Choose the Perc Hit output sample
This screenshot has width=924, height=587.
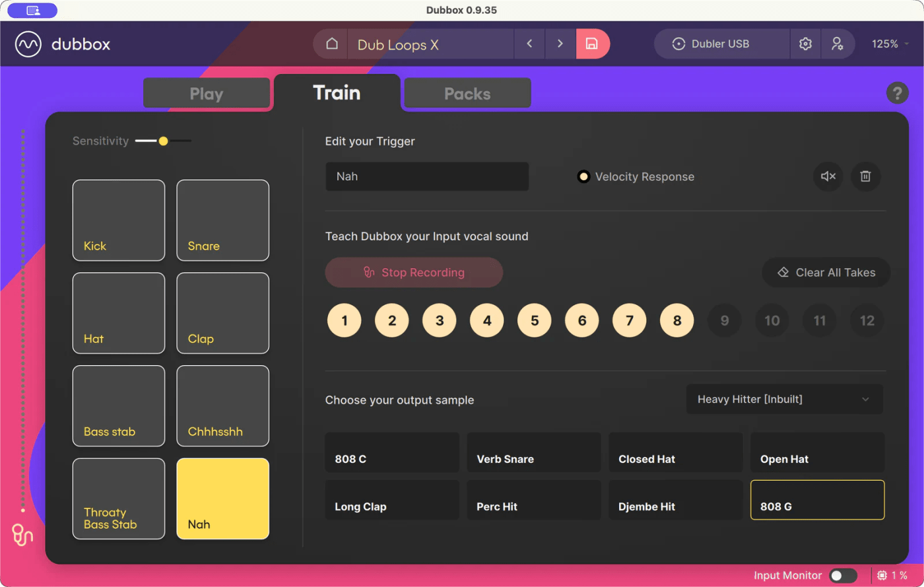[x=534, y=500]
